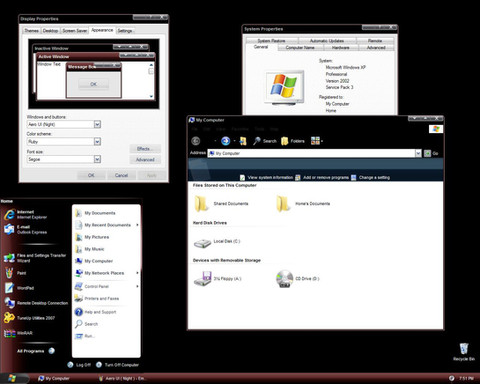Viewport: 480px width, 384px height.
Task: Select the 3½ Floppy (A:) drive
Action: click(202, 279)
